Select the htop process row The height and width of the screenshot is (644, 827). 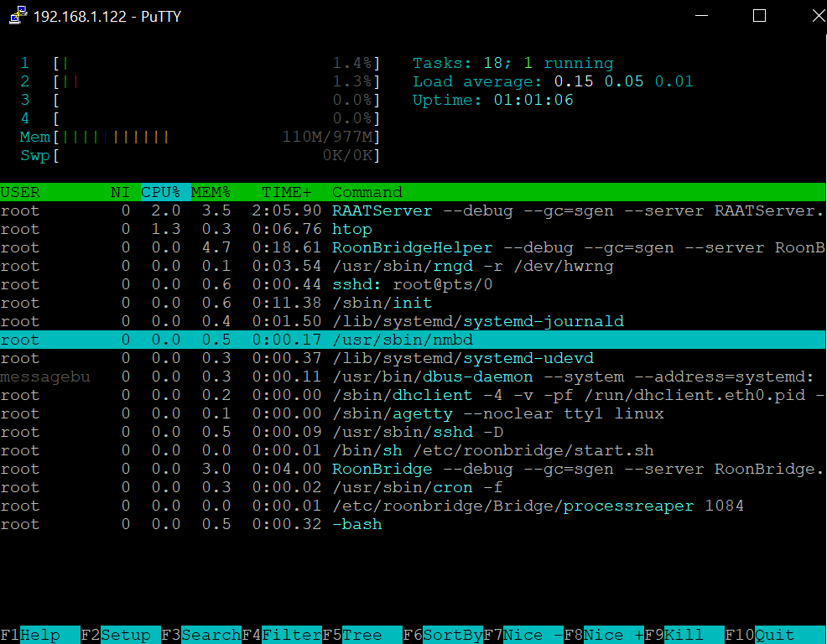[x=413, y=229]
